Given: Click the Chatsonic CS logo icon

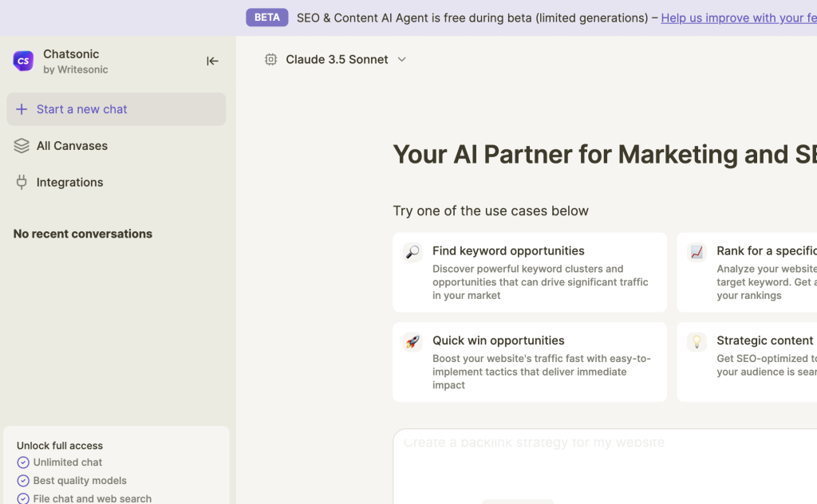Looking at the screenshot, I should point(23,61).
